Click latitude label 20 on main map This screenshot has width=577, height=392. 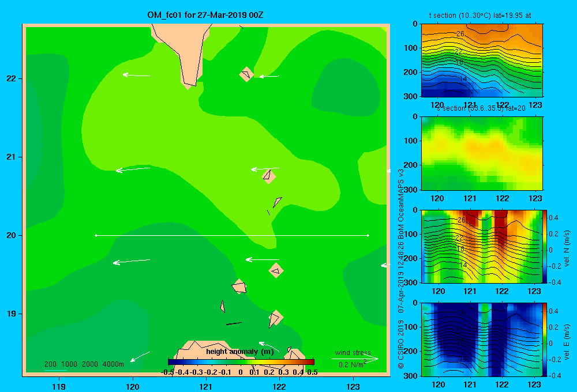11,235
